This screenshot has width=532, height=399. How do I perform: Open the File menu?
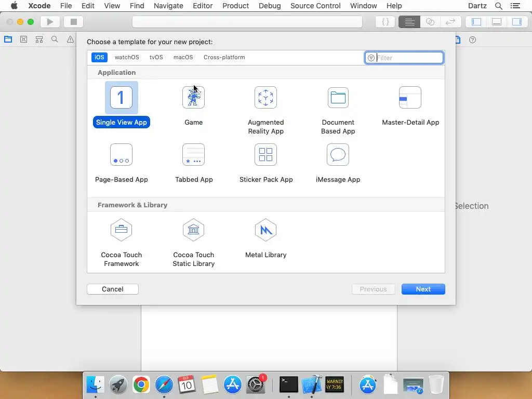(x=66, y=6)
